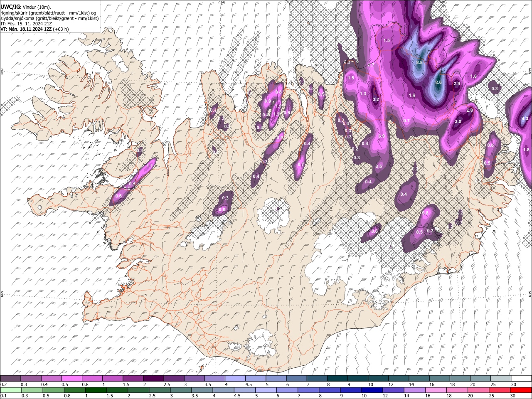Click the palest green 0.1–0.3 swatch in bottom legend row
Image resolution: width=532 pixels, height=399 pixels.
click(11, 390)
